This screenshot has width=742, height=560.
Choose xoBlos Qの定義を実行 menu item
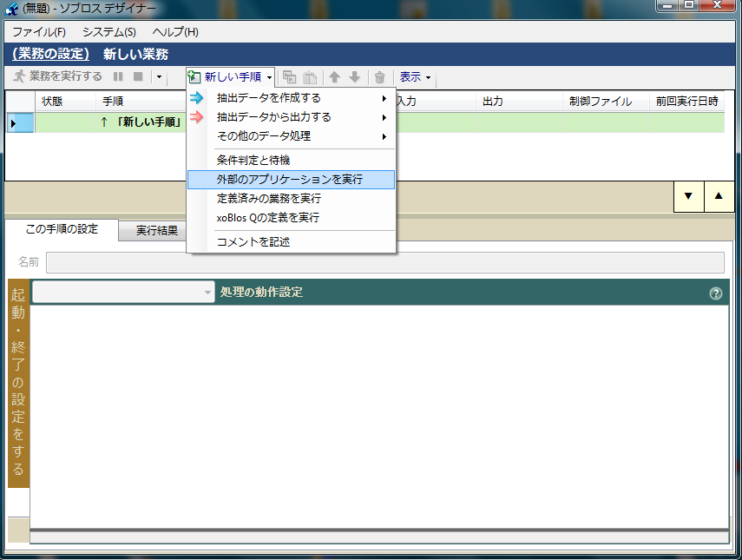click(292, 218)
